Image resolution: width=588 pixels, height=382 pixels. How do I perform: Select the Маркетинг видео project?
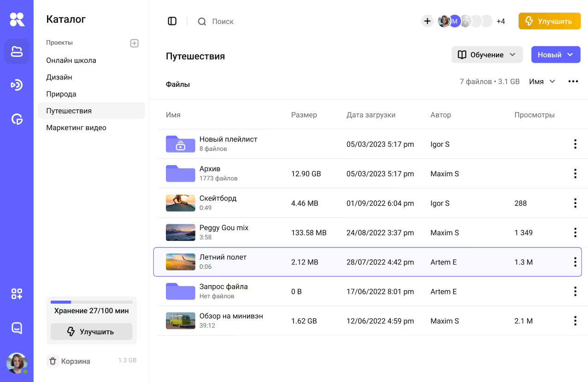tap(76, 128)
